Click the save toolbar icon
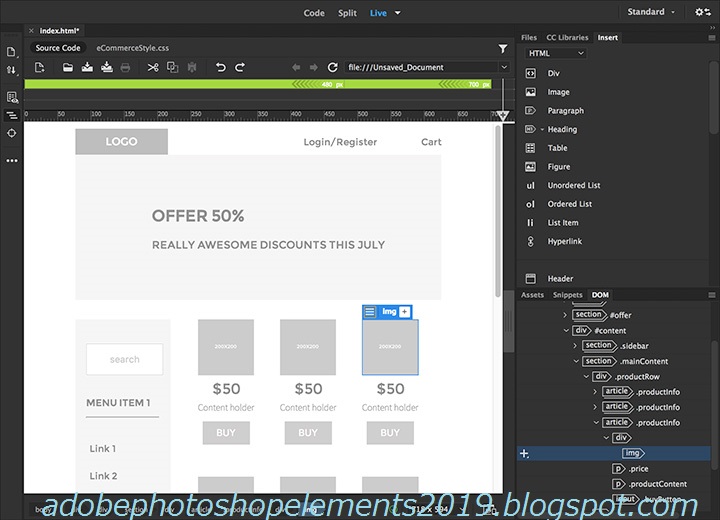This screenshot has width=720, height=520. tap(87, 68)
